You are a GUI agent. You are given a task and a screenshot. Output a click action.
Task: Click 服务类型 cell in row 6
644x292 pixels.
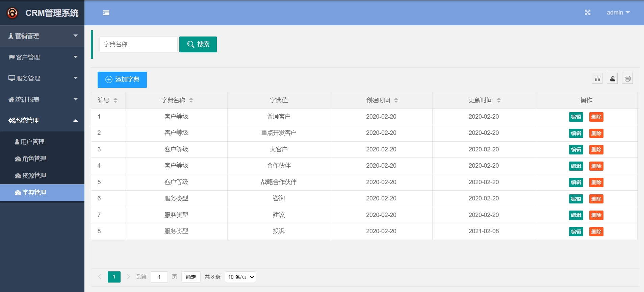click(176, 198)
